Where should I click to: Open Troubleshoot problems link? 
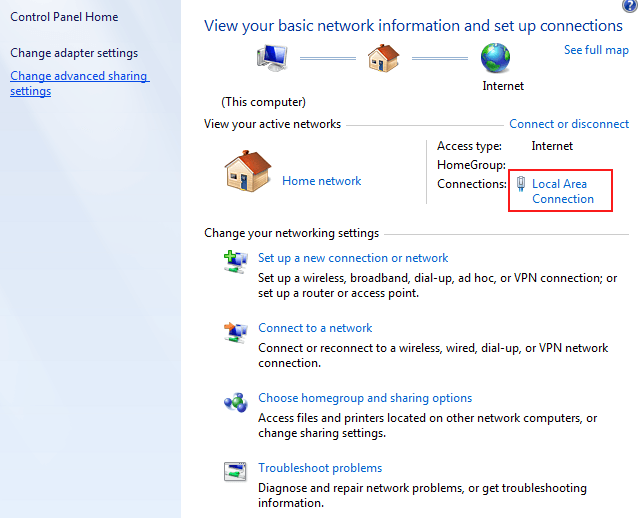[320, 468]
